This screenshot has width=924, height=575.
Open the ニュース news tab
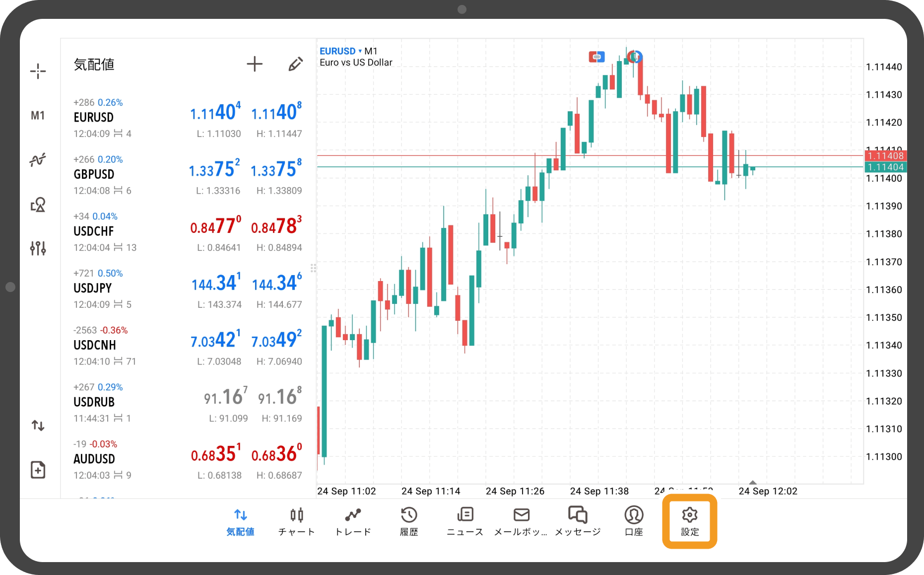coord(465,521)
